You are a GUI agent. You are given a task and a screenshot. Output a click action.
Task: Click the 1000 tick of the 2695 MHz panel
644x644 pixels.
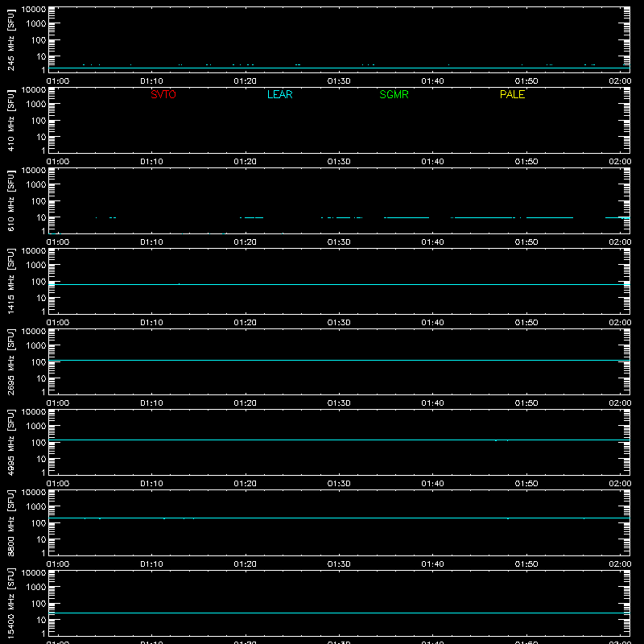[36, 346]
